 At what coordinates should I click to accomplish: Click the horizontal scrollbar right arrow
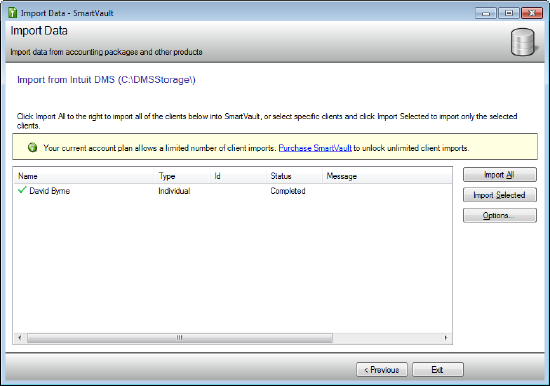(x=445, y=338)
